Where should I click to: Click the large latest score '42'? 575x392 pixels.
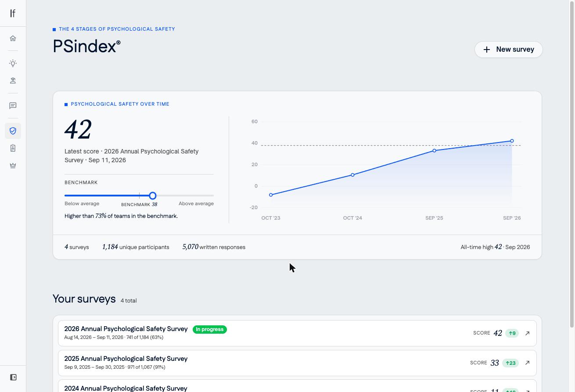point(78,129)
